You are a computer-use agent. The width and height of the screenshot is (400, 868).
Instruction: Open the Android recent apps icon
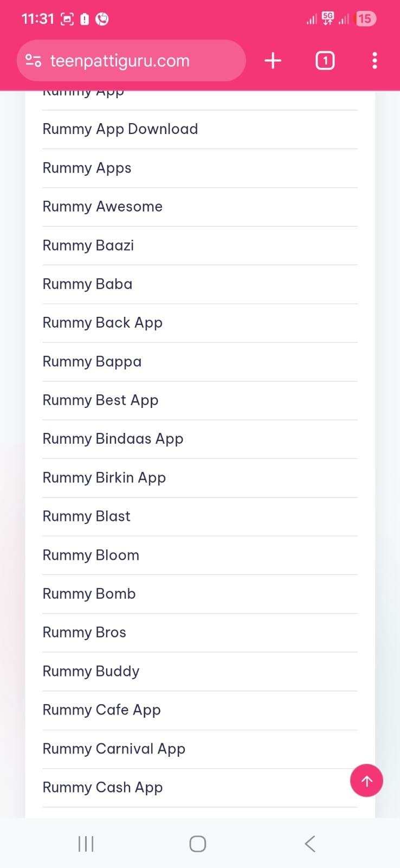tap(86, 844)
